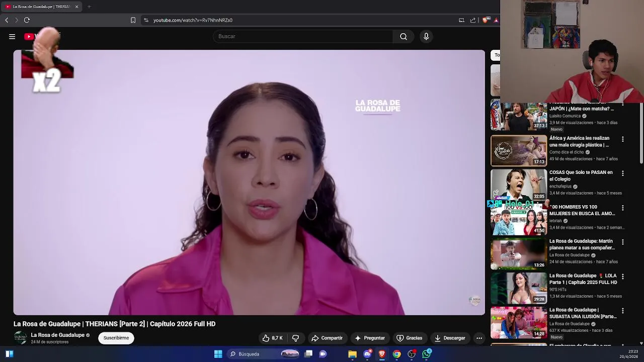Open 'África y América les realizan' video title

coord(579,141)
